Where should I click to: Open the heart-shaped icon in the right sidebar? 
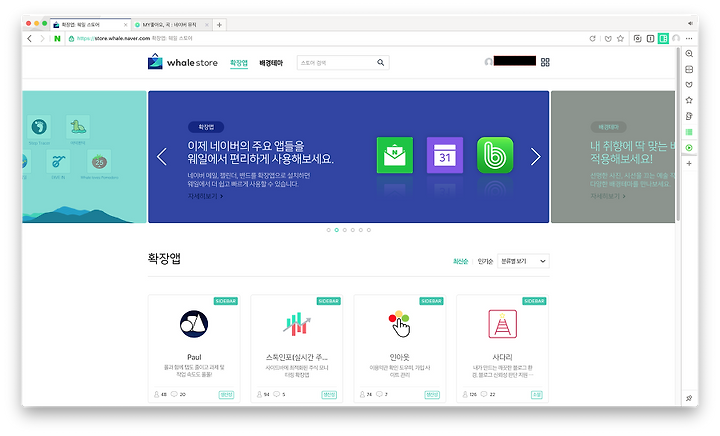[x=689, y=85]
